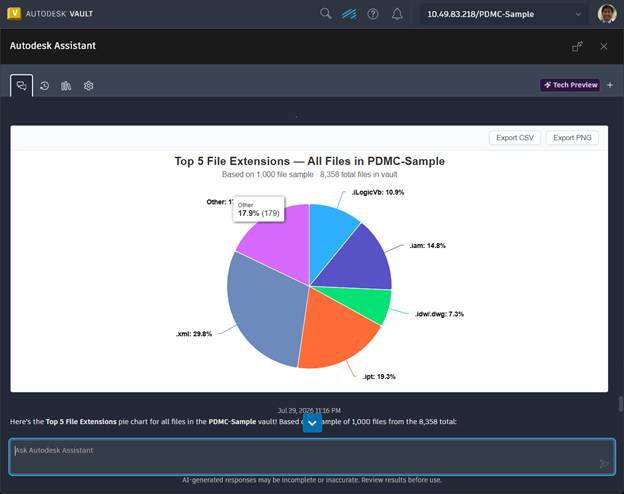Viewport: 624px width, 494px height.
Task: Switch to the chat conversation tab
Action: pos(21,86)
